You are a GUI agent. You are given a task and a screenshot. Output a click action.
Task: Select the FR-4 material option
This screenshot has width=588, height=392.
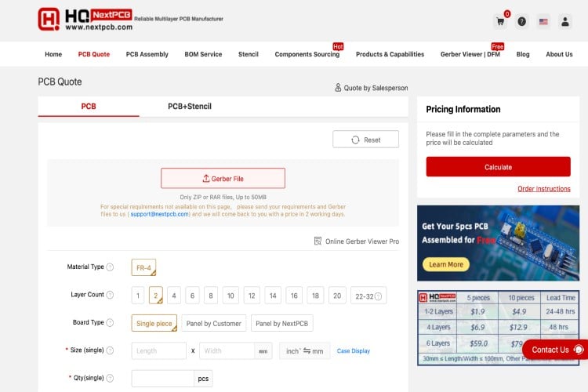pos(143,267)
